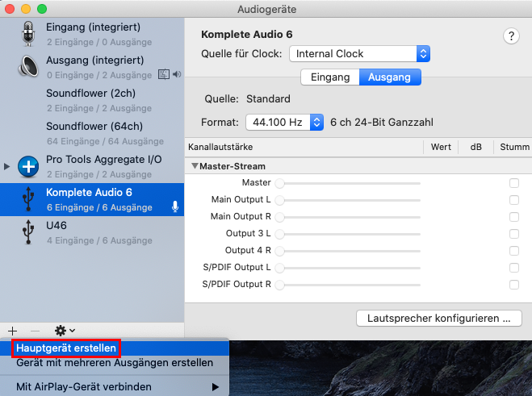Adjust the Main Output L slider
The width and height of the screenshot is (532, 396).
[348, 200]
